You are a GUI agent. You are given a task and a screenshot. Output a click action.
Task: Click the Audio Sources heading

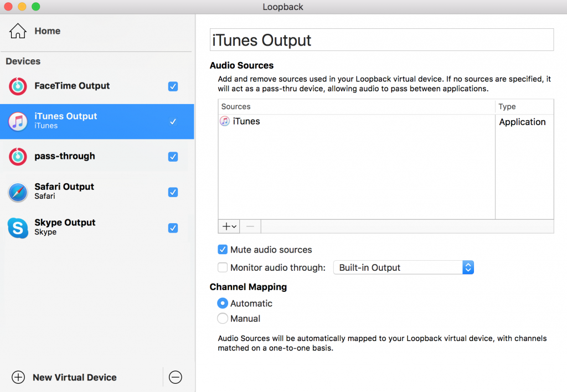pos(241,65)
